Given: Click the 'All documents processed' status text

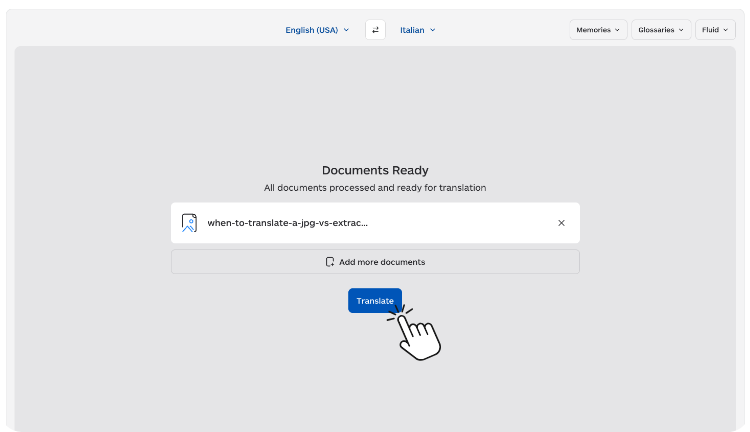Looking at the screenshot, I should 375,187.
